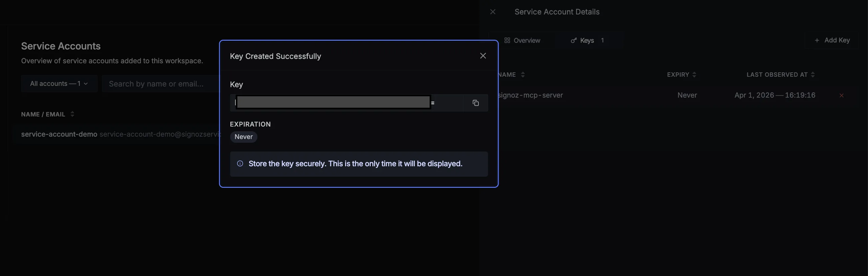Image resolution: width=868 pixels, height=276 pixels.
Task: Copy the generated key to clipboard
Action: (475, 103)
